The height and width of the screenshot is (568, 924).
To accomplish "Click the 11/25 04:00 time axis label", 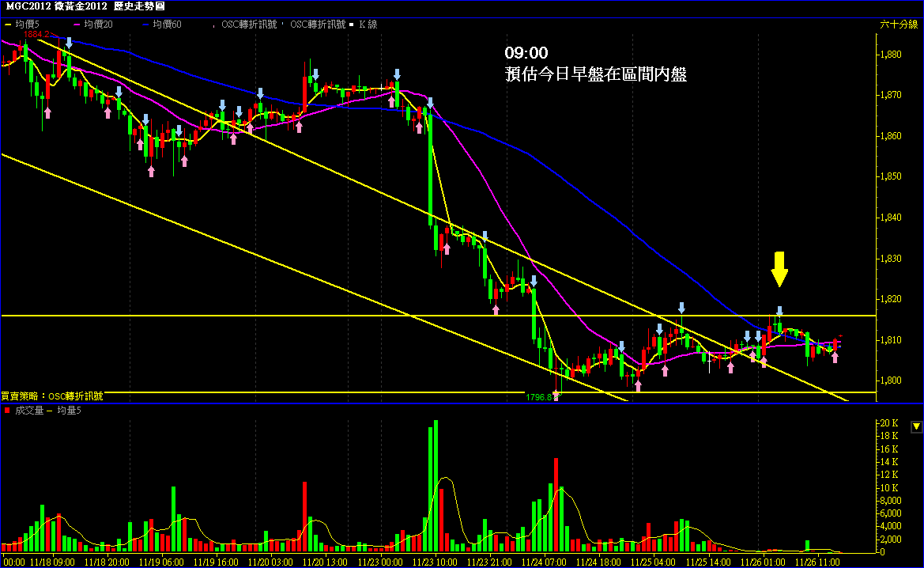I will 654,562.
